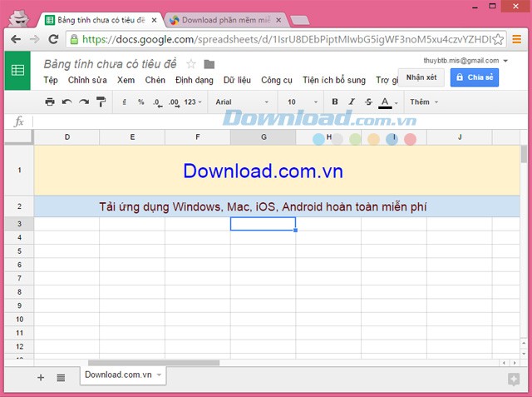This screenshot has width=532, height=397.
Task: Select row 5 header
Action: (x=19, y=251)
